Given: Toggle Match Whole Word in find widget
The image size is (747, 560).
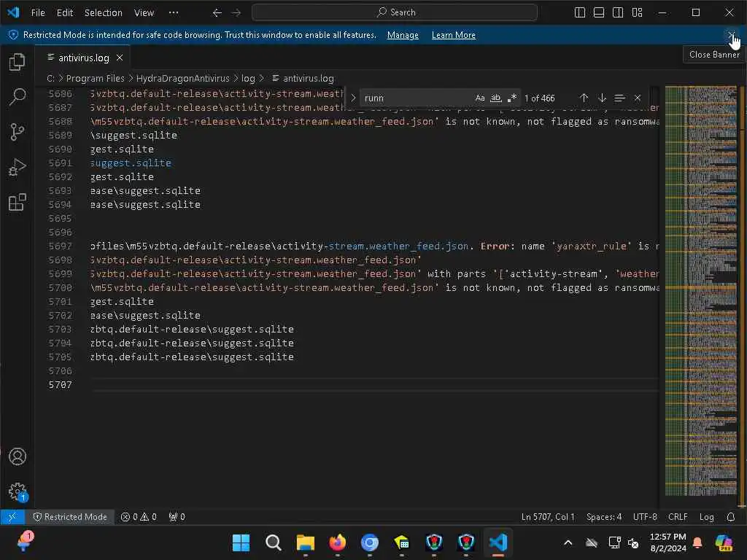Looking at the screenshot, I should (496, 98).
